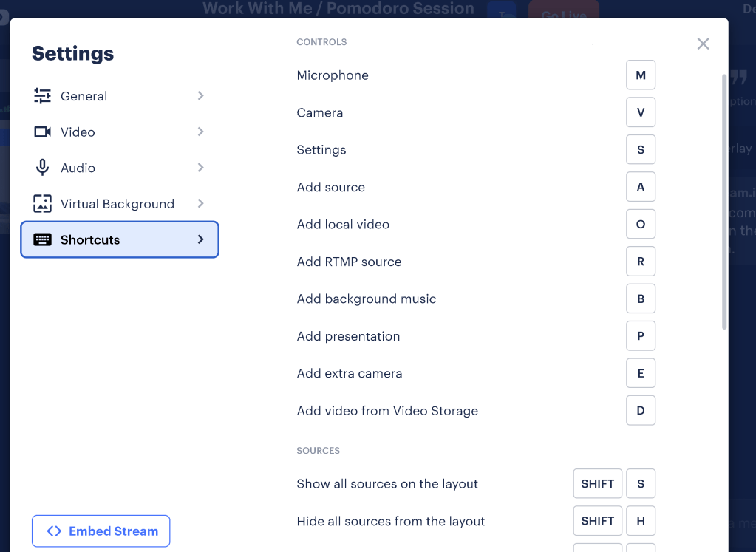Expand the Virtual Background chevron

[x=200, y=203]
